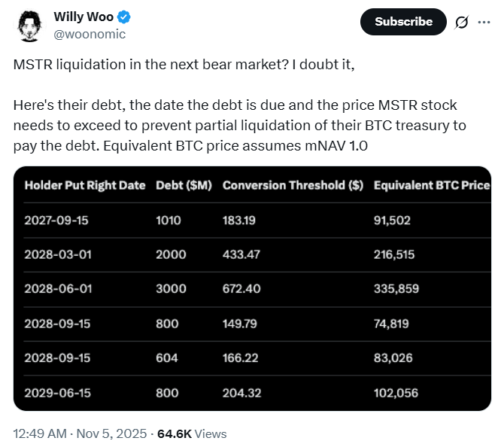Screen dimensions: 504x447
Task: Click the Debt ($M) column header
Action: [x=183, y=185]
